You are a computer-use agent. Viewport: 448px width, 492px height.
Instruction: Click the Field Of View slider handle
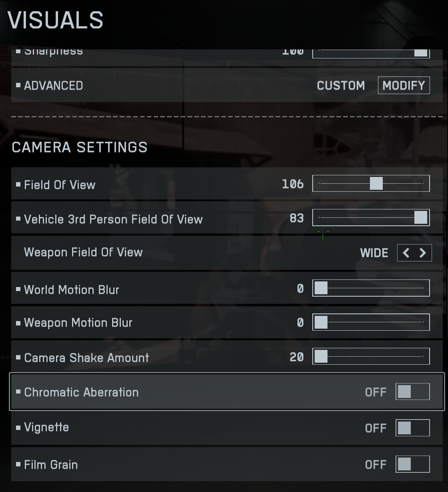tap(376, 183)
